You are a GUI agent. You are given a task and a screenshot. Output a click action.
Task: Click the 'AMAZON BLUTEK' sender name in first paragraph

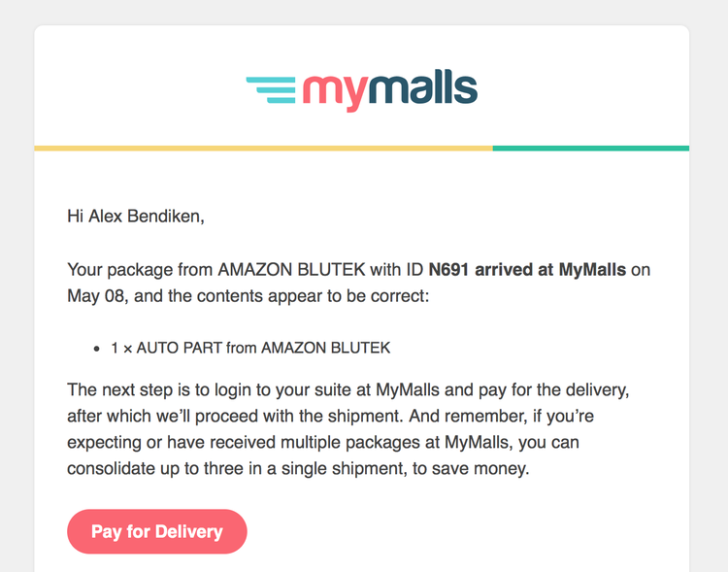(x=291, y=270)
